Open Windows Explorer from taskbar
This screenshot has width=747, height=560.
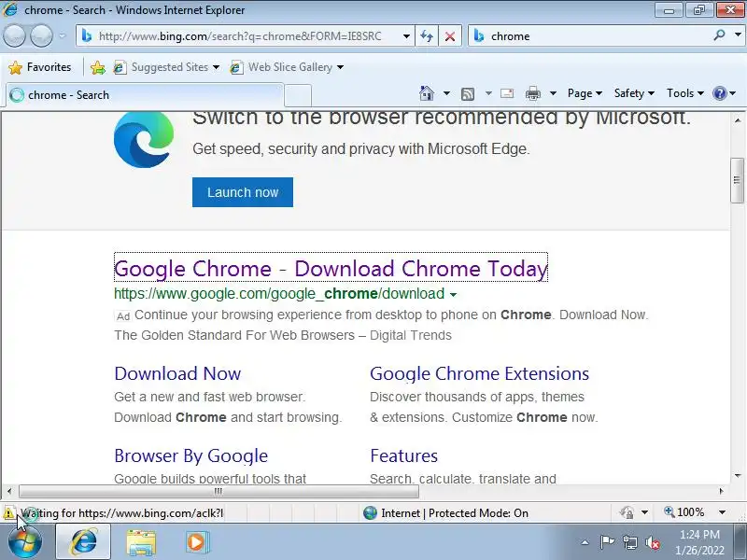(141, 542)
